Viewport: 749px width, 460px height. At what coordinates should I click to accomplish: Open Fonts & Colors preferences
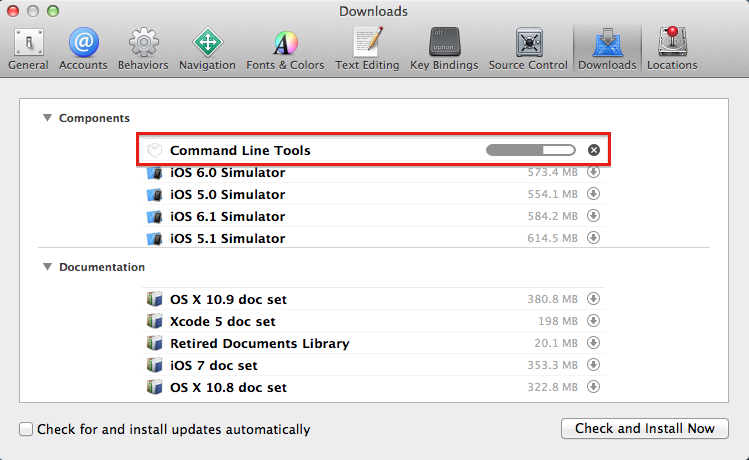(285, 50)
